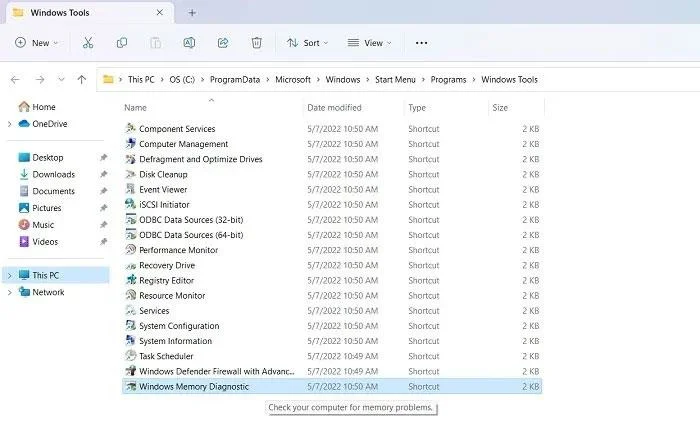Click the Paste clipboard icon
The height and width of the screenshot is (426, 700).
coord(155,43)
